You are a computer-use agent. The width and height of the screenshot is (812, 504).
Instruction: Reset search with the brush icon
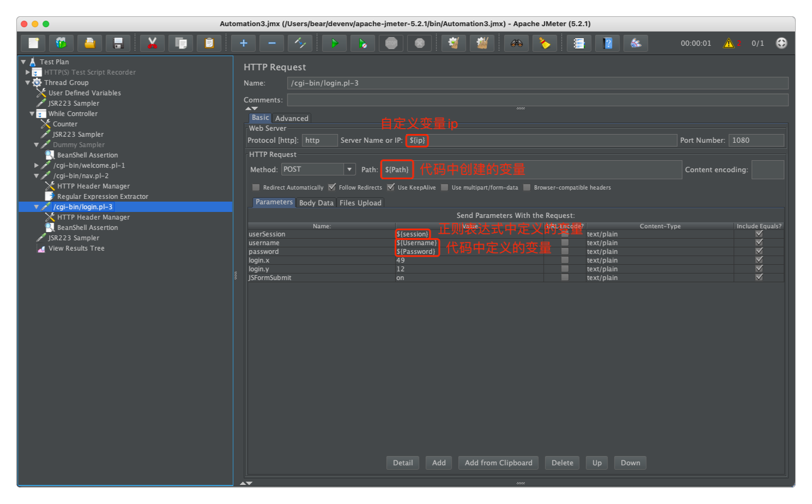tap(544, 43)
